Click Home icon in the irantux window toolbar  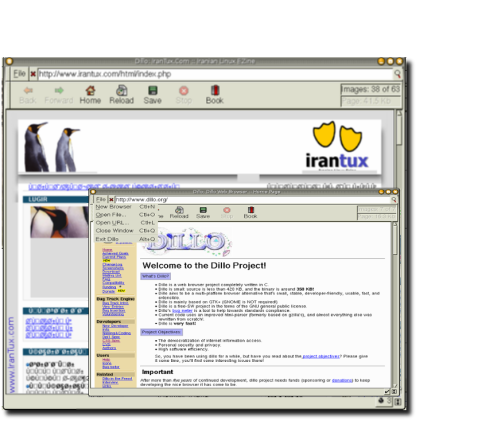[x=90, y=90]
